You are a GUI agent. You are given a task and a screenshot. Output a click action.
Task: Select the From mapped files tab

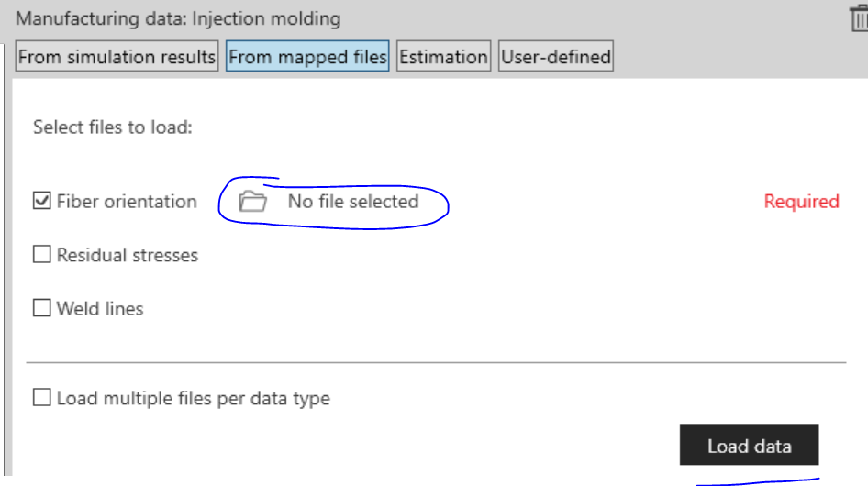coord(307,56)
